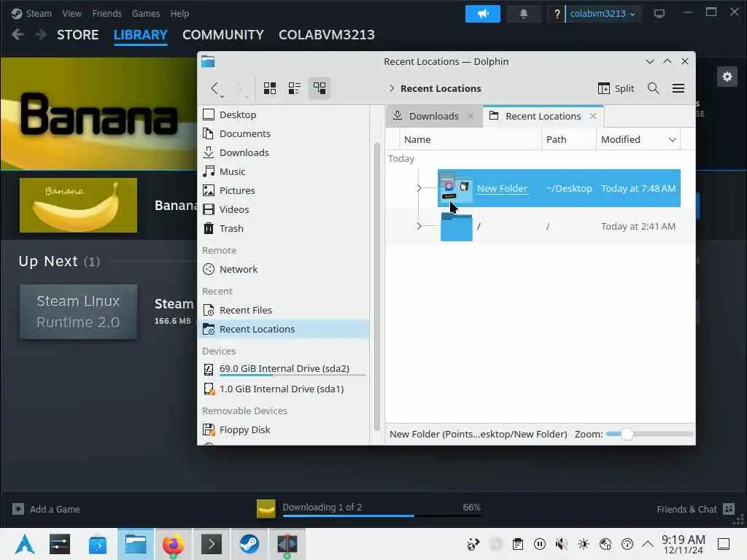Click muted volume icon in tray
This screenshot has width=747, height=560.
561,544
